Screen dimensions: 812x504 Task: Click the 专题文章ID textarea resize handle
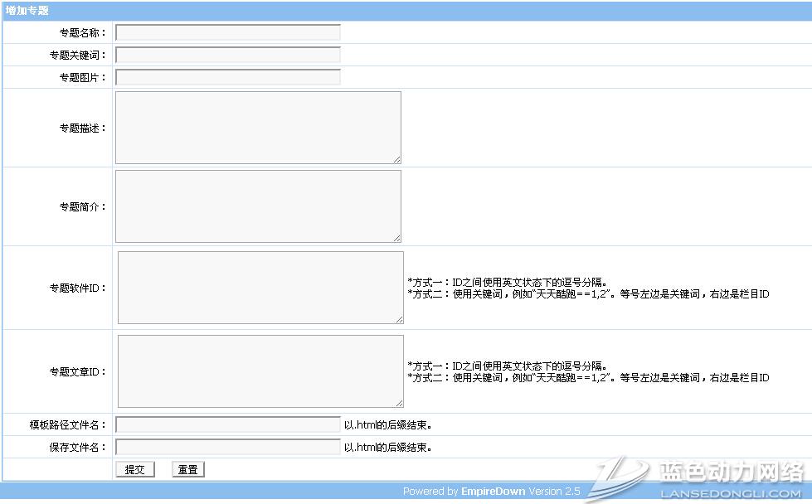(x=399, y=403)
